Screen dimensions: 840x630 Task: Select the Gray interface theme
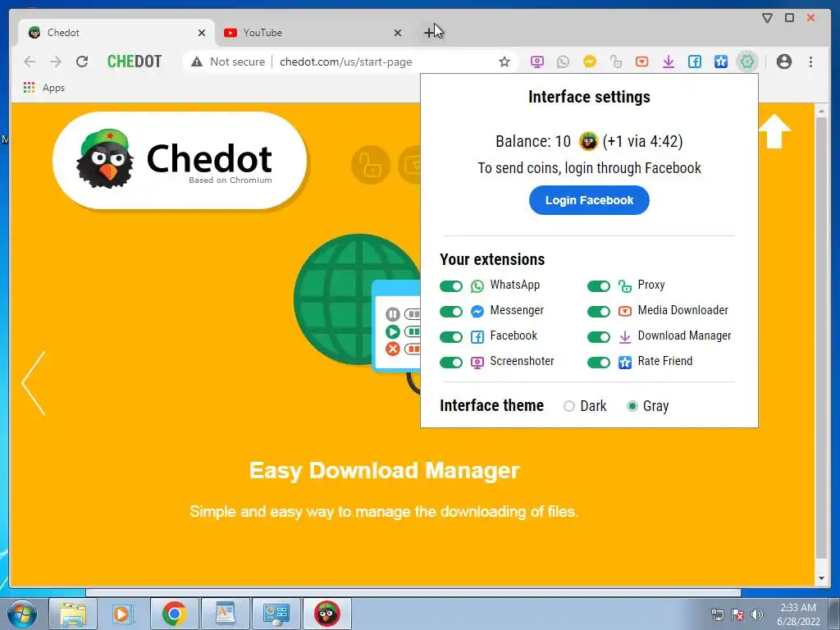632,406
